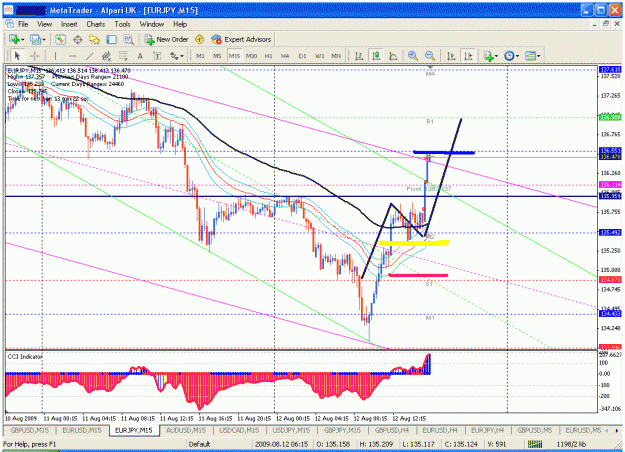Toggle chart shift from right border
625x452 pixels.
(468, 56)
